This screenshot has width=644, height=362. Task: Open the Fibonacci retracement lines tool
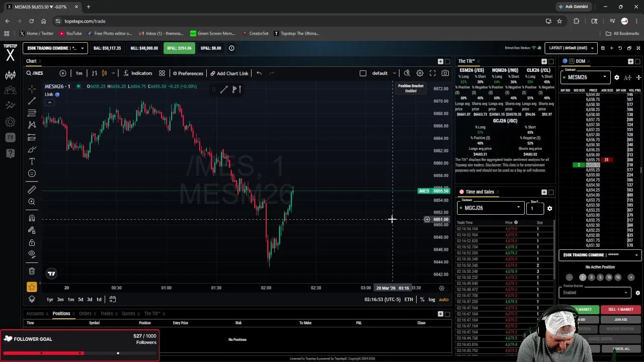[32, 113]
